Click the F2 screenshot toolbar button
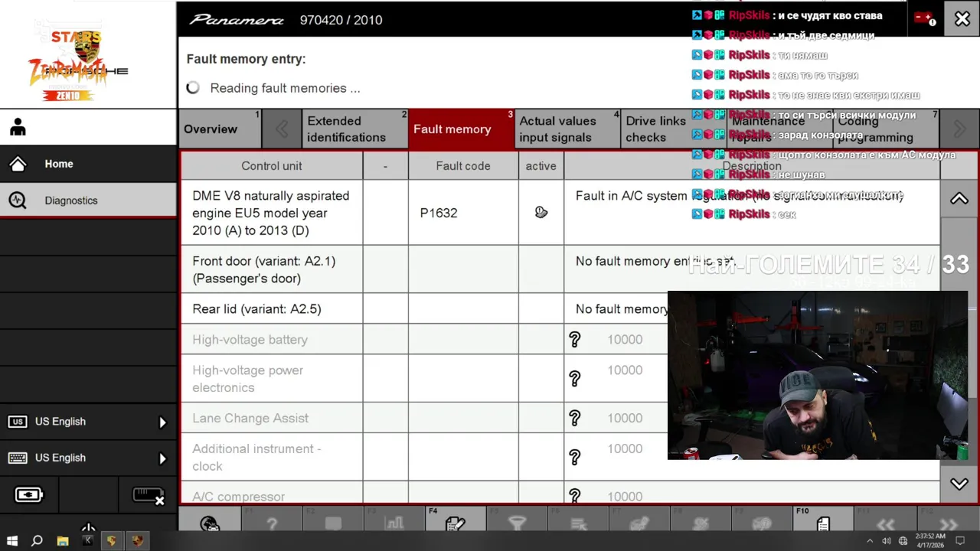 click(x=333, y=520)
